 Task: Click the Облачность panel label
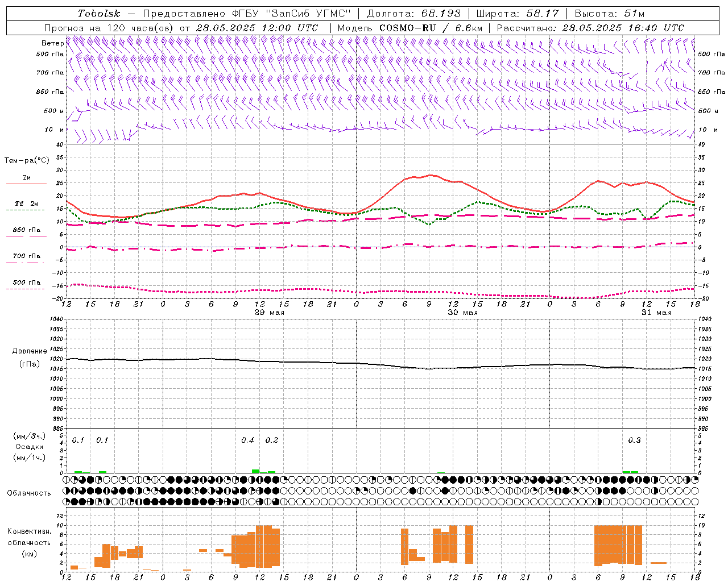click(29, 493)
